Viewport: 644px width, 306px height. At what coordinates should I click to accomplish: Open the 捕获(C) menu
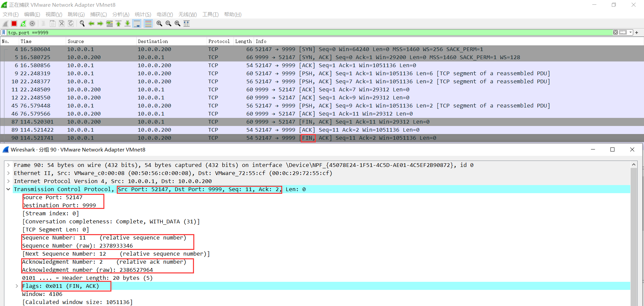point(99,14)
